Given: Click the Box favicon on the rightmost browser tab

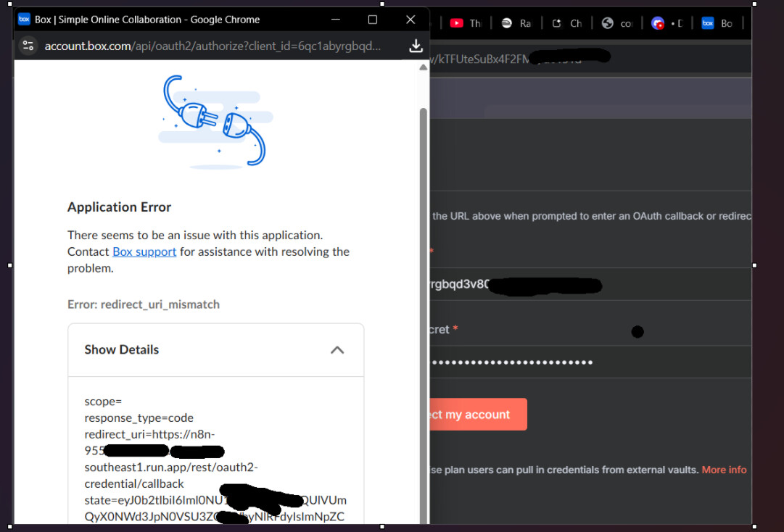Looking at the screenshot, I should (707, 22).
